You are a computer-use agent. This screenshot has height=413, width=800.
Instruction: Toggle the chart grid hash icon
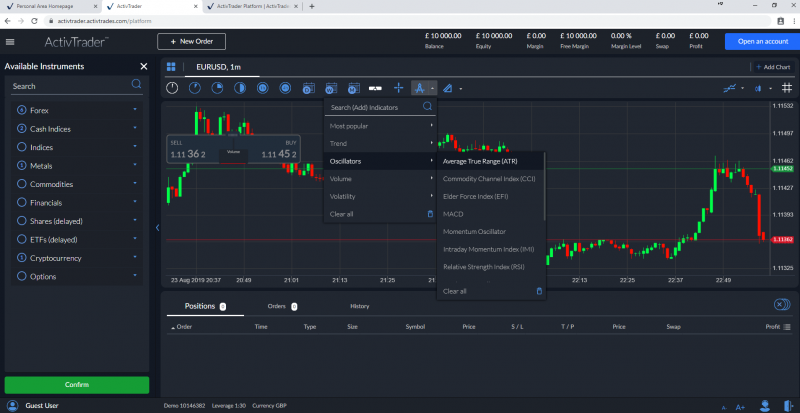(x=787, y=88)
